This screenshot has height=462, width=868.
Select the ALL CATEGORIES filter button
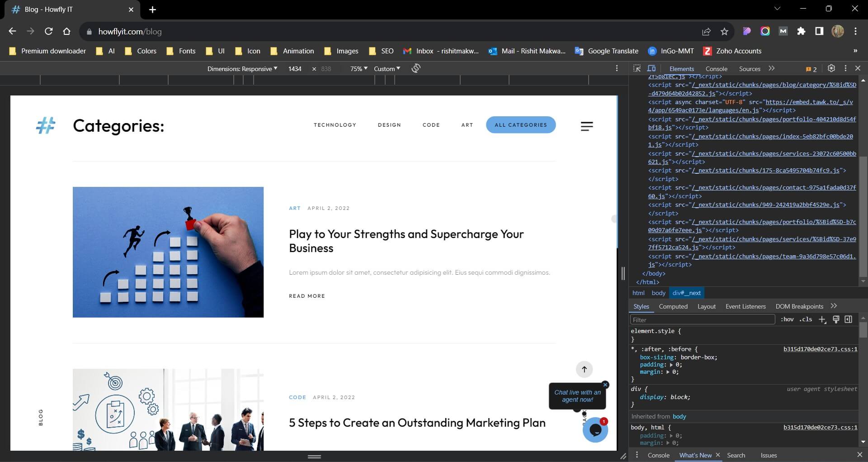pyautogui.click(x=520, y=125)
